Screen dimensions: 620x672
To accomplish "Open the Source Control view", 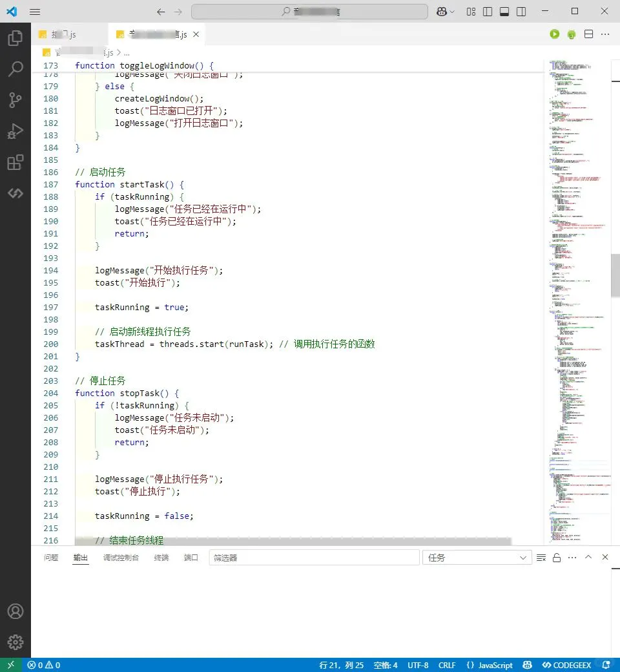I will click(15, 100).
